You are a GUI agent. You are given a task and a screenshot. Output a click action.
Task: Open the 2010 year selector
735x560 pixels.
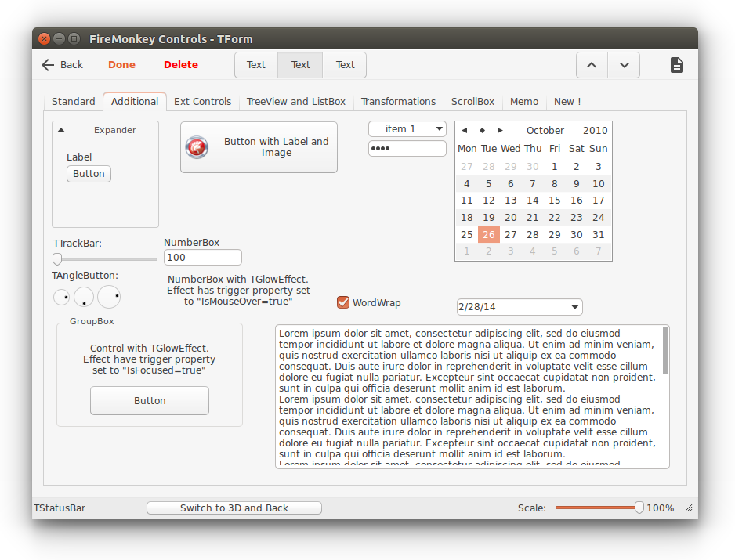point(595,130)
